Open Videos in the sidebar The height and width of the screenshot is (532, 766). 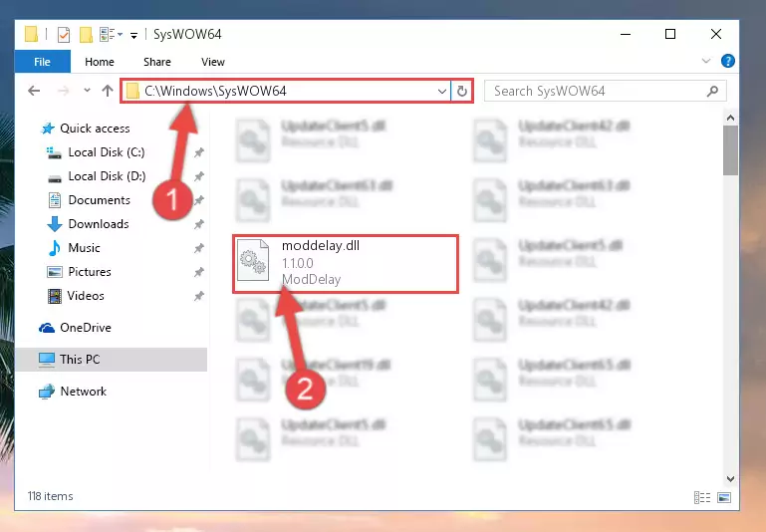pos(86,296)
